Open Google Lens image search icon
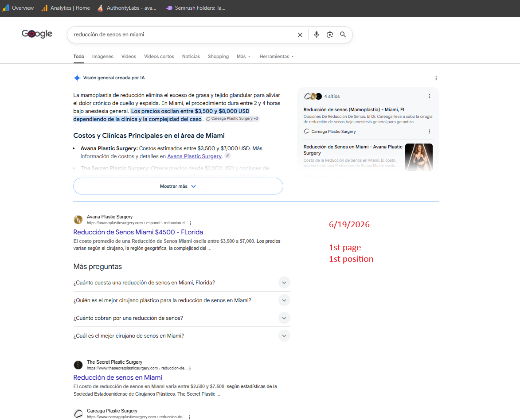The image size is (520, 420). tap(330, 35)
